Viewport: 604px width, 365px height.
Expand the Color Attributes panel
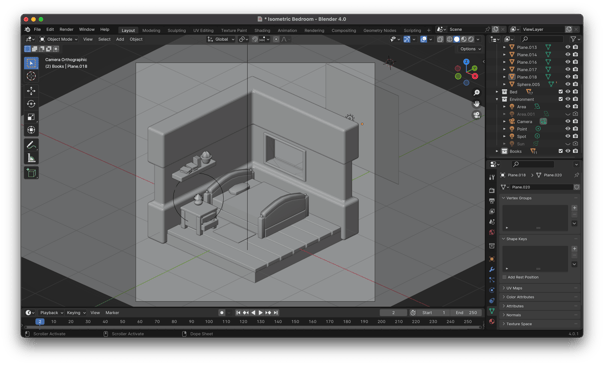pyautogui.click(x=540, y=297)
